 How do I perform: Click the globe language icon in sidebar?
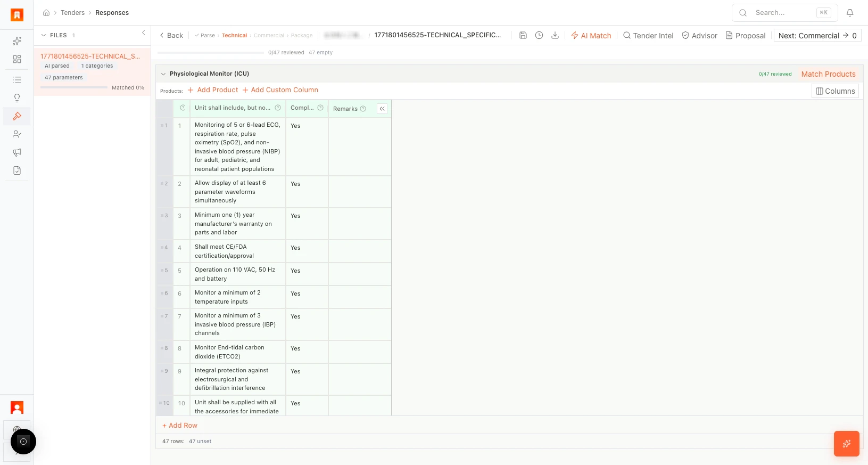coord(17,429)
